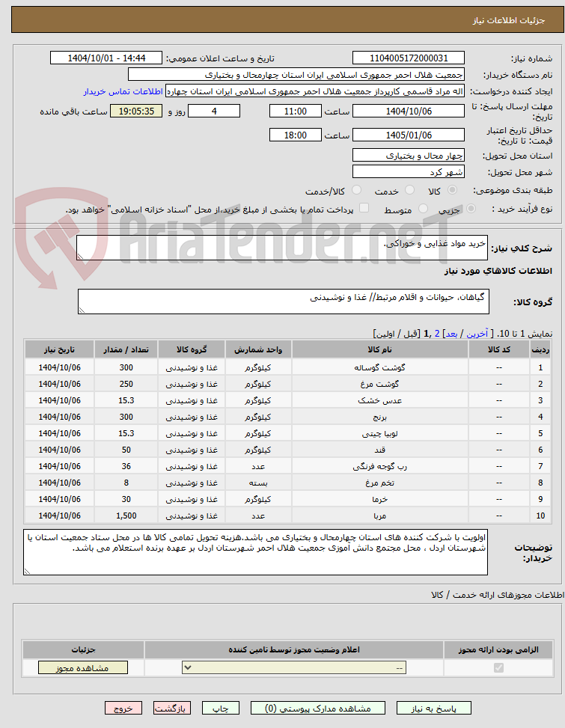Click the price validity date field 1405/01/06
This screenshot has height=728, width=565.
409,135
